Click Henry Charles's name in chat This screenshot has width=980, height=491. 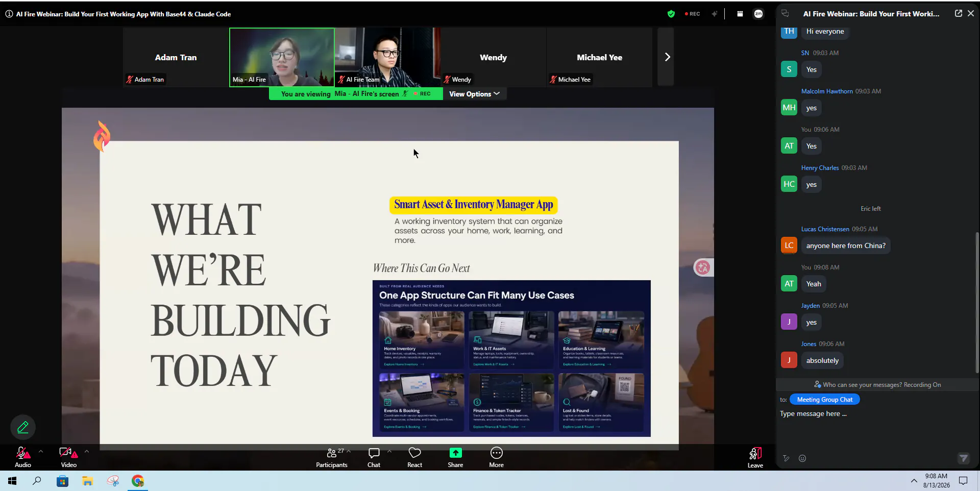820,168
